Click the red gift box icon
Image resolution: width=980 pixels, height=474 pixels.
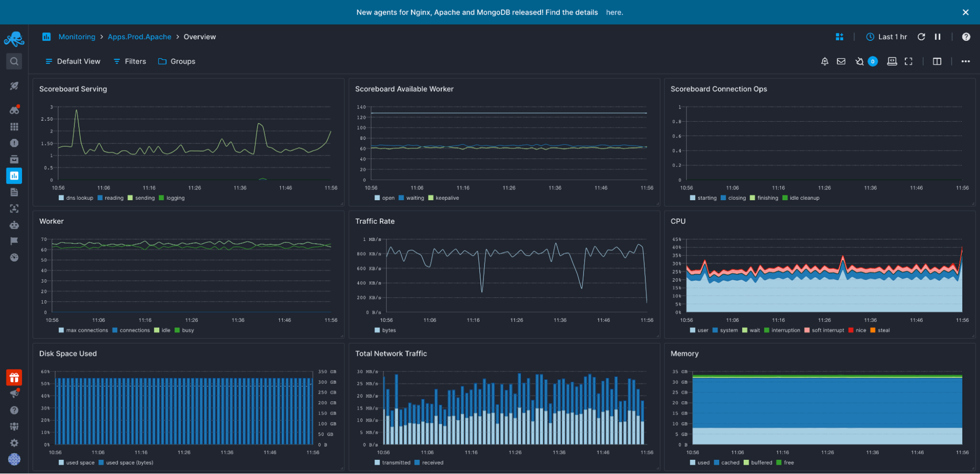14,377
